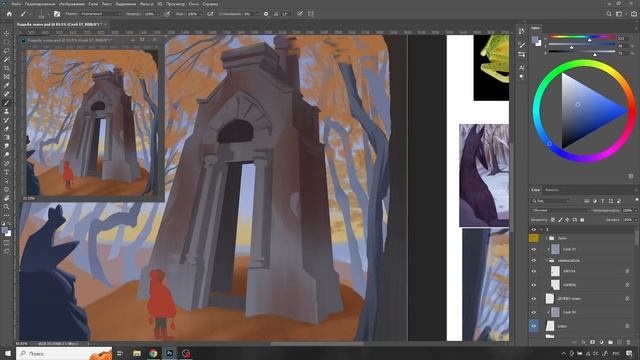The image size is (640, 360).
Task: Select the Crop tool
Action: pos(6,68)
